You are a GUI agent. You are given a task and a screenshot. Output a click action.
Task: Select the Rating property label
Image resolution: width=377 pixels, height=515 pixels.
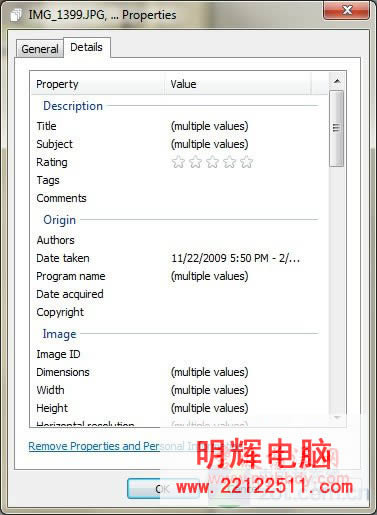[52, 162]
